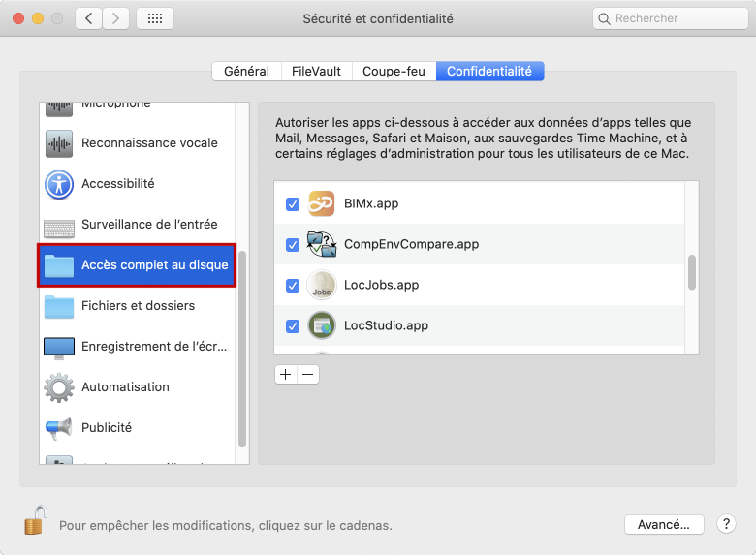Screen dimensions: 756x555
Task: Show all preferences grid button
Action: point(155,18)
